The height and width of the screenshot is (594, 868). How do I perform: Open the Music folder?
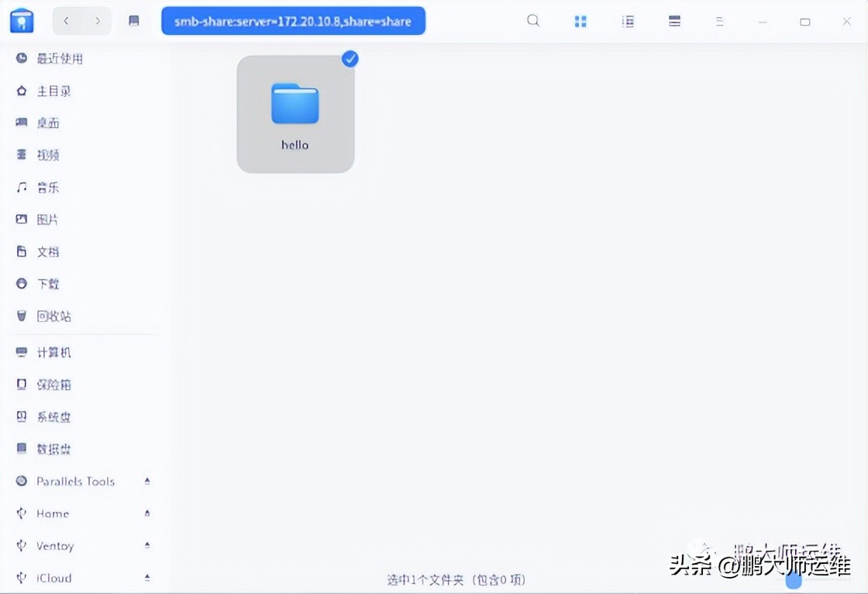tap(46, 187)
